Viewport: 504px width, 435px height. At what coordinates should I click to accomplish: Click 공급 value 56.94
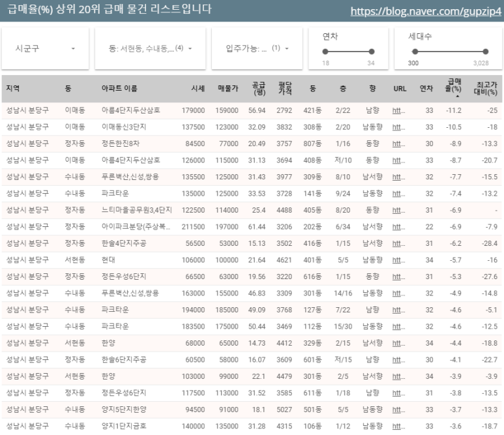point(257,111)
